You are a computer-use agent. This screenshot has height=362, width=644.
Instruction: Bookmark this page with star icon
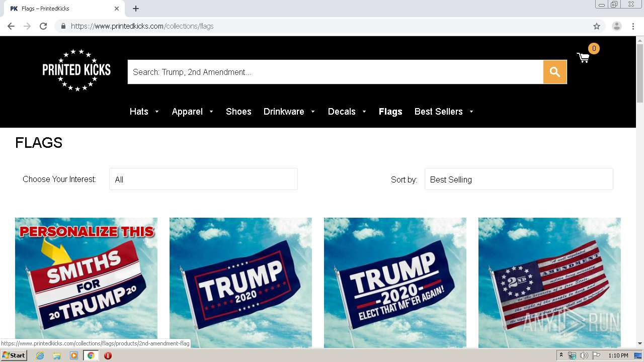click(597, 26)
